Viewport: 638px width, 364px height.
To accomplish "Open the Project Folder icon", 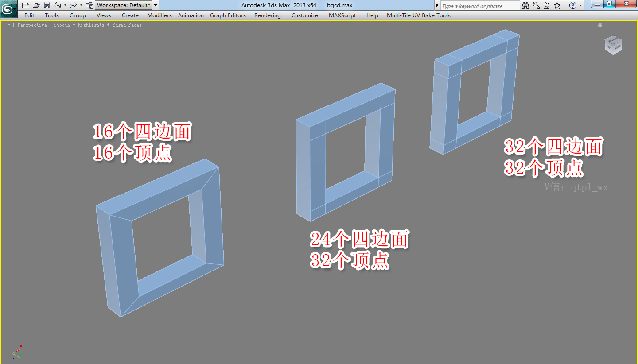I will (89, 5).
